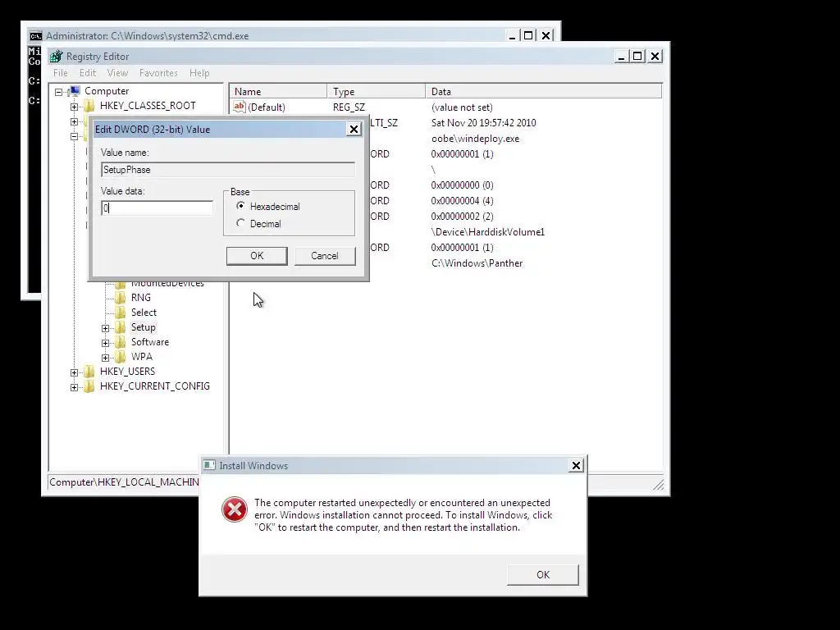The image size is (840, 630).
Task: Open the Edit menu in Registry Editor
Action: (87, 73)
